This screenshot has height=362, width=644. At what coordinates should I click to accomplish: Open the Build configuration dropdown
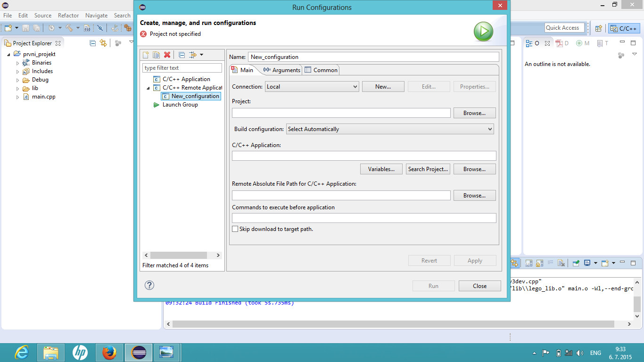click(x=390, y=129)
